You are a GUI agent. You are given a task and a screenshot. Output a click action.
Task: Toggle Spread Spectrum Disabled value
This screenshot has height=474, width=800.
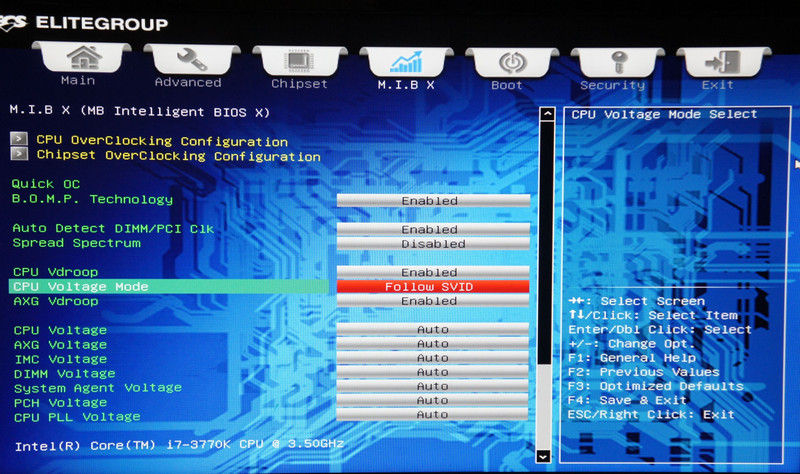point(432,243)
